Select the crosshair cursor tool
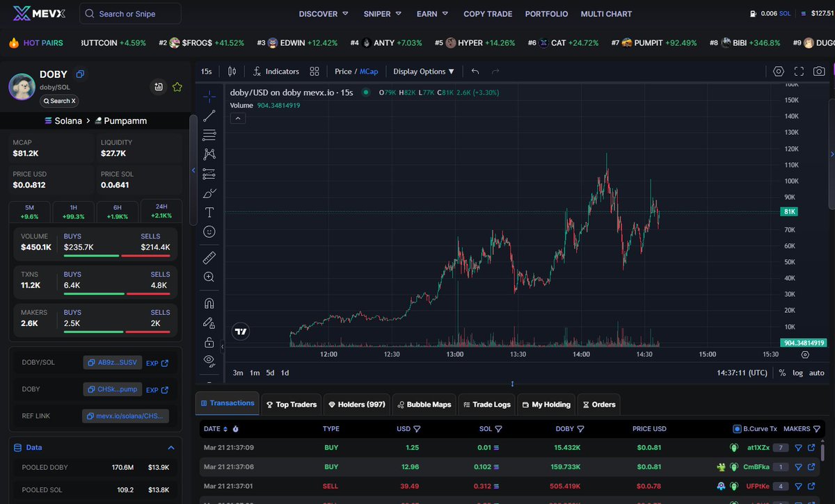This screenshot has height=504, width=835. click(x=209, y=97)
